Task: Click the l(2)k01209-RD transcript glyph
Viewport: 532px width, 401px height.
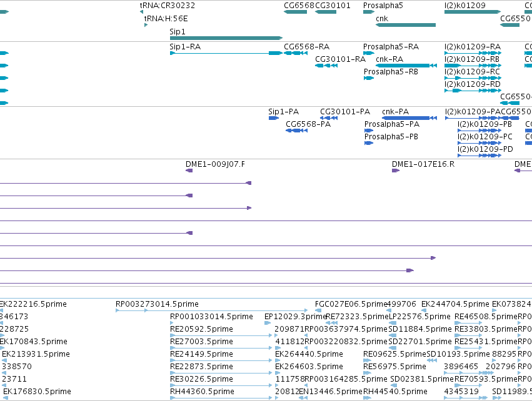Action: click(x=473, y=91)
